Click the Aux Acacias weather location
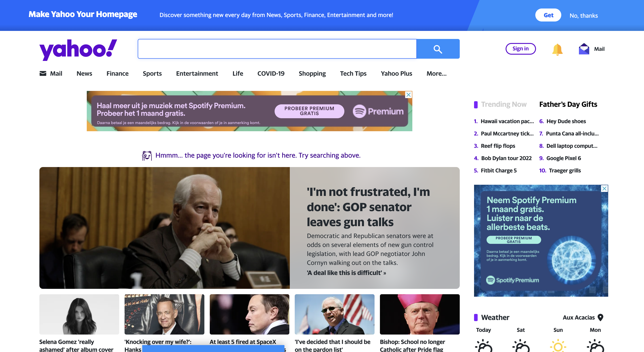The height and width of the screenshot is (352, 644). [x=578, y=318]
